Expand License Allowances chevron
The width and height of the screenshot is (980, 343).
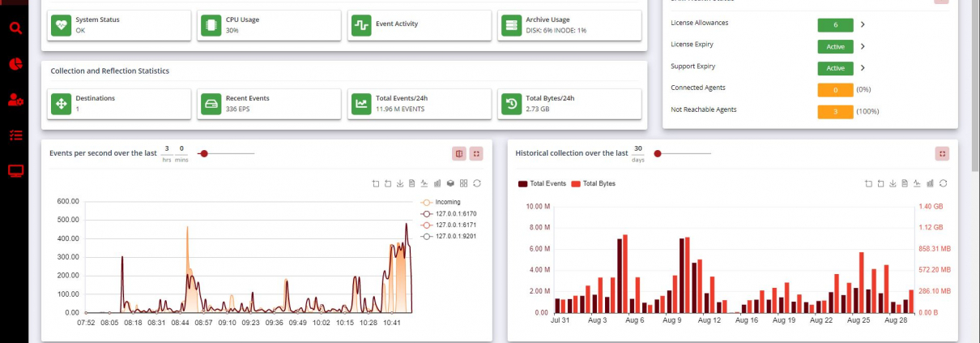click(x=863, y=25)
